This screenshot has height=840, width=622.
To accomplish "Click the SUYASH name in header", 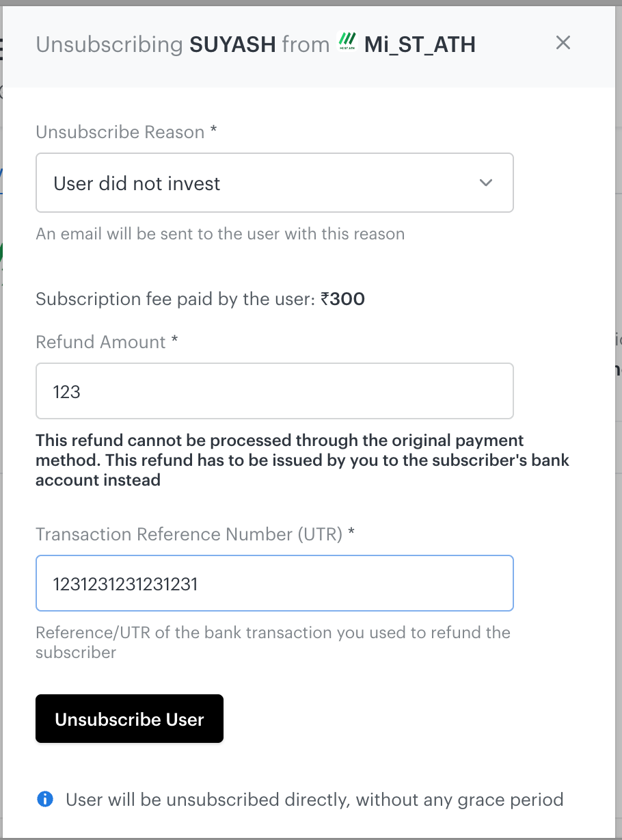I will tap(232, 44).
